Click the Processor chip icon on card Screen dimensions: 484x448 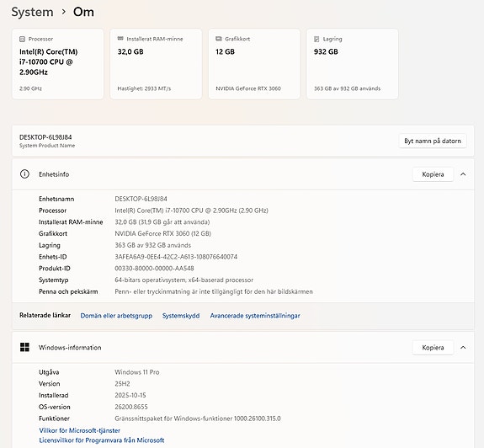point(22,39)
